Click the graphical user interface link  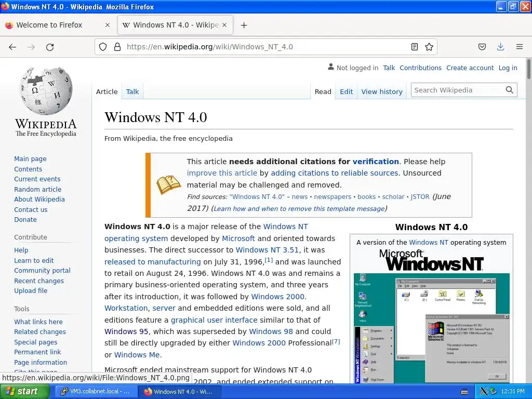pos(214,320)
